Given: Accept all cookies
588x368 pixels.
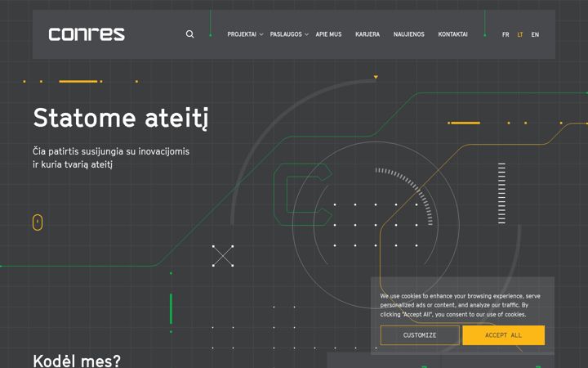Looking at the screenshot, I should tap(504, 335).
